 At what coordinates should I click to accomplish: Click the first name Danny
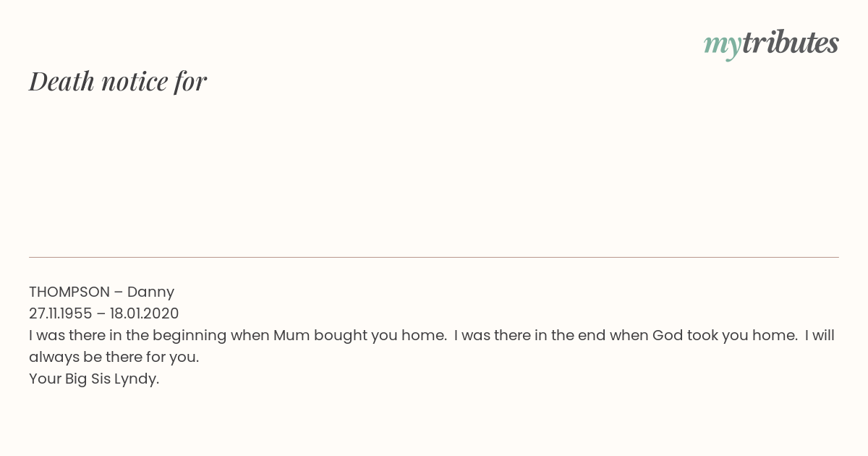[151, 292]
